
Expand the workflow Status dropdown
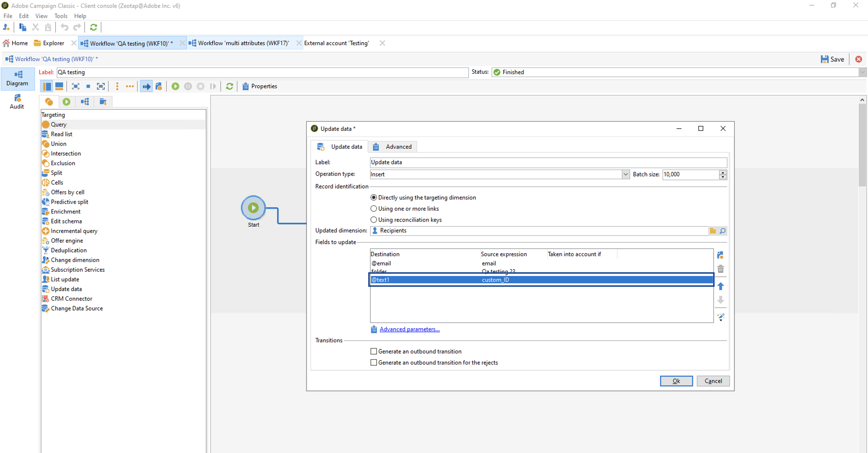[x=862, y=72]
